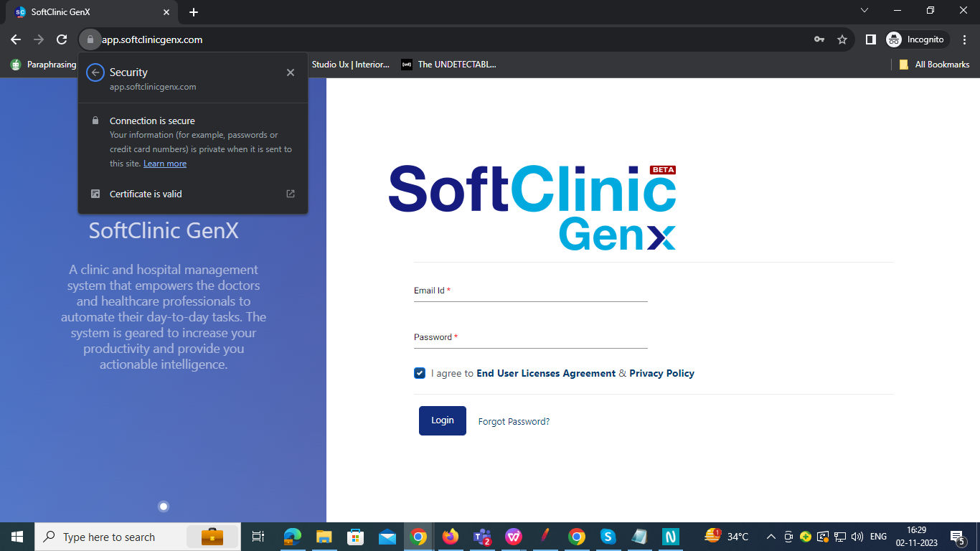Viewport: 980px width, 551px height.
Task: Click the Learn more link
Action: (165, 164)
